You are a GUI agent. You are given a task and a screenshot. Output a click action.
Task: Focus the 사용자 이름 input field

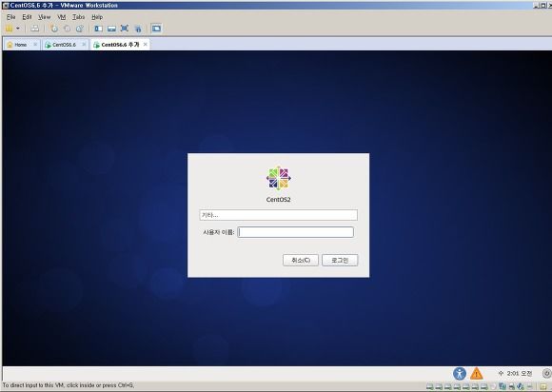coord(295,232)
